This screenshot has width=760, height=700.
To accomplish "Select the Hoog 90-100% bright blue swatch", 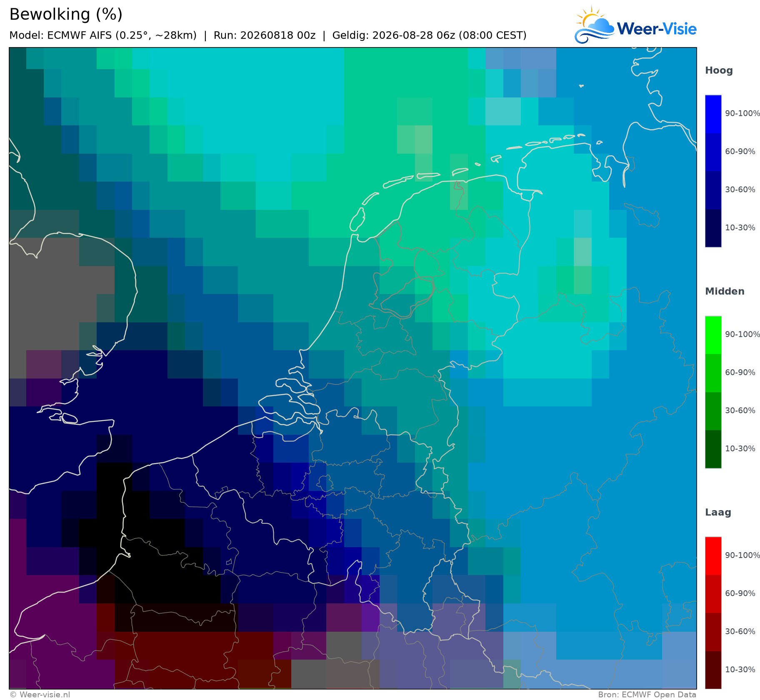I will 713,114.
